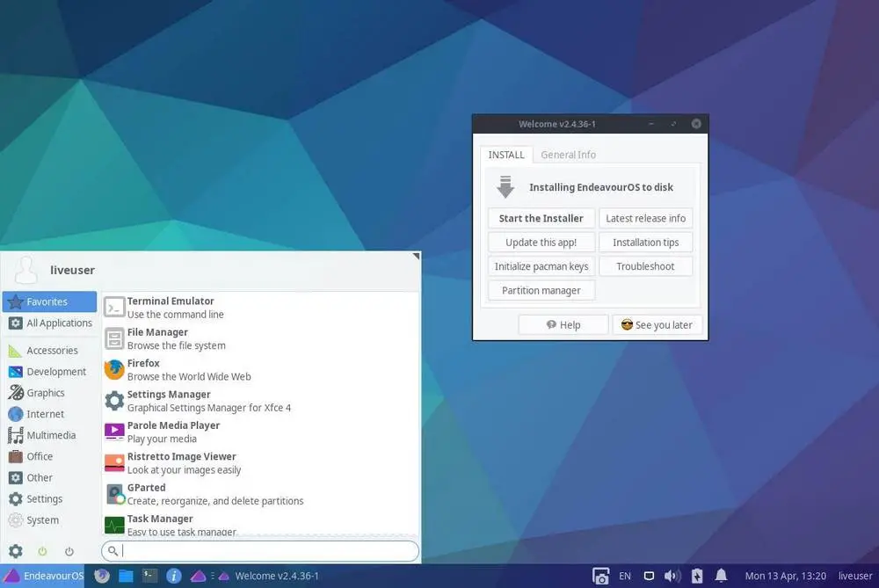The height and width of the screenshot is (588, 879).
Task: Click the green power icon in menu
Action: point(42,552)
